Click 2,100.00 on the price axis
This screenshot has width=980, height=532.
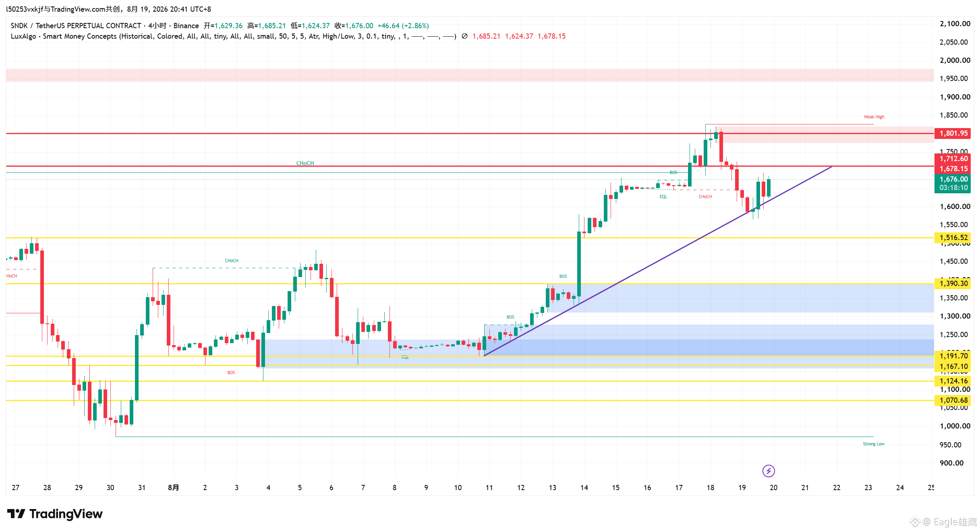(955, 24)
